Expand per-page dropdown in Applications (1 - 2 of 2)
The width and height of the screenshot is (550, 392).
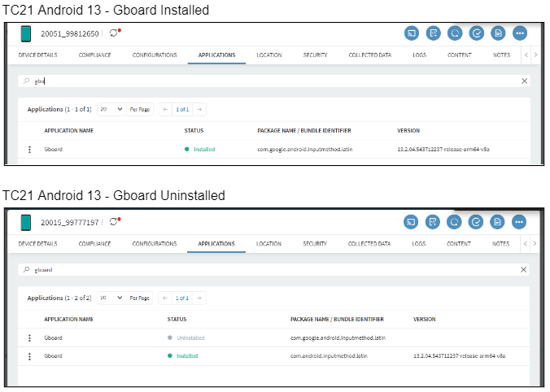pyautogui.click(x=111, y=298)
